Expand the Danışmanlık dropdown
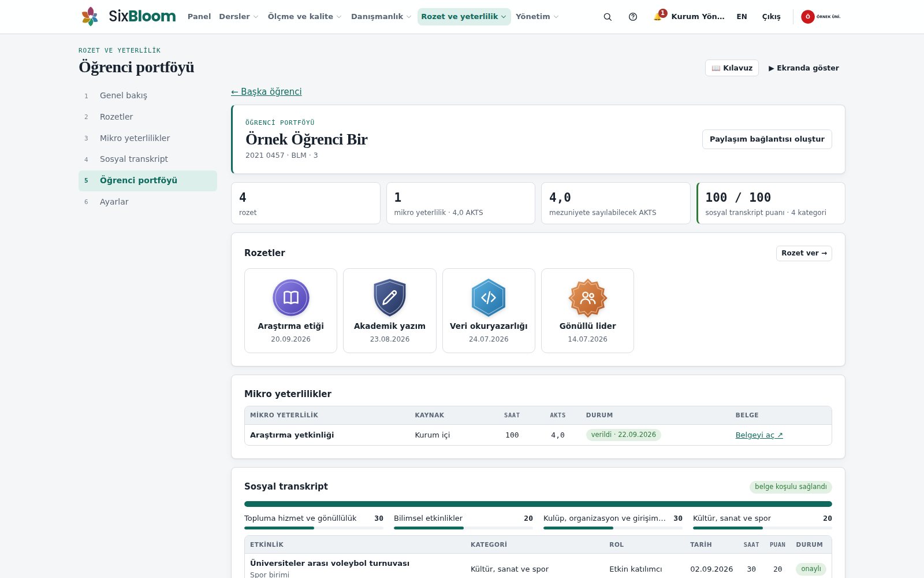The image size is (924, 578). pyautogui.click(x=381, y=17)
